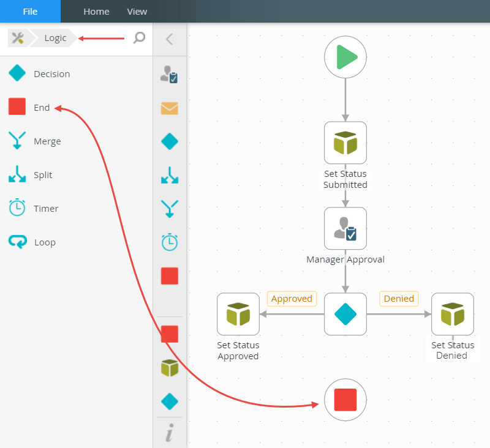Select Decision step in Logic list
Screen dimensions: 490x448
(51, 74)
